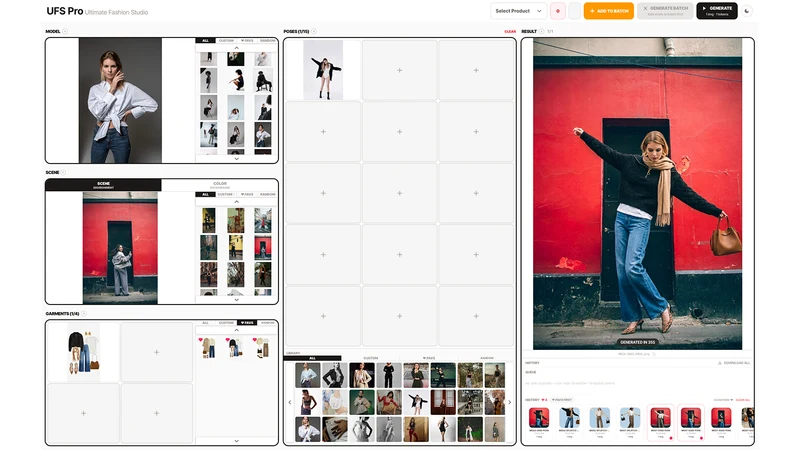Select the FAVS tab in the Model library
The height and width of the screenshot is (450, 800).
pos(247,40)
